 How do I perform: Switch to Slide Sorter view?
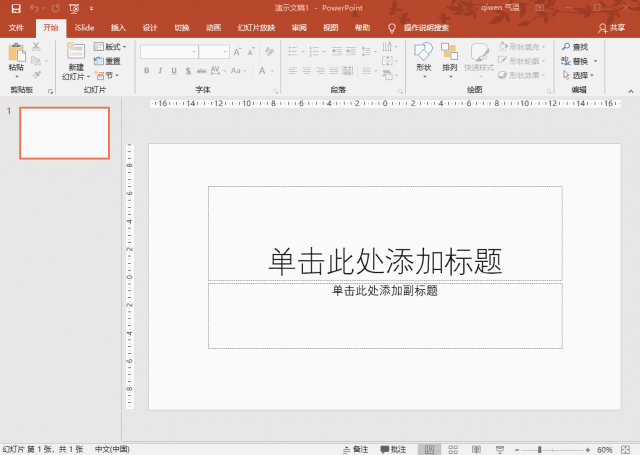coord(453,449)
